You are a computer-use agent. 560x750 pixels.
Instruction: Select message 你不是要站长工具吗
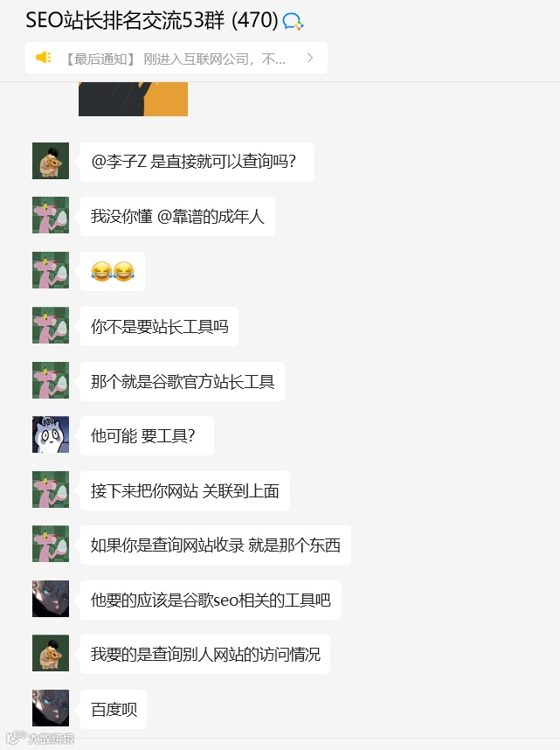click(x=159, y=326)
